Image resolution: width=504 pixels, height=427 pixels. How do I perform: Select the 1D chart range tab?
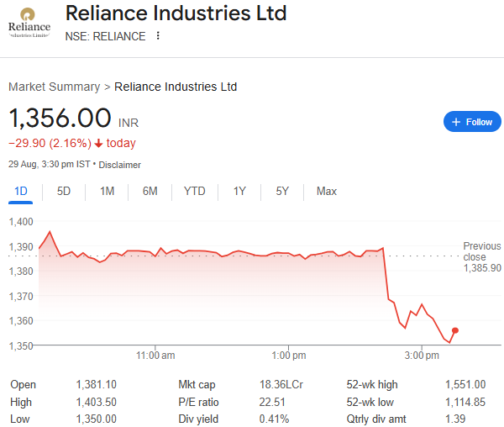pyautogui.click(x=21, y=191)
